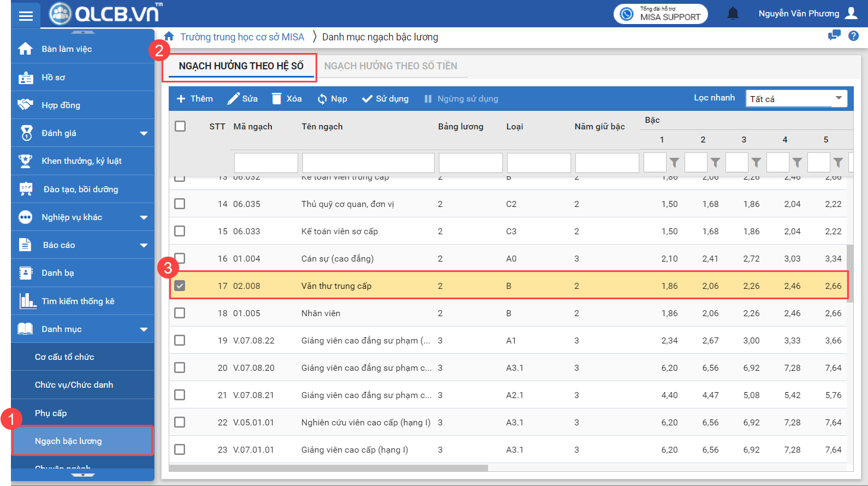Uncheck the Văn thư trung cấp row
Viewport: 868px width, 486px height.
point(180,286)
